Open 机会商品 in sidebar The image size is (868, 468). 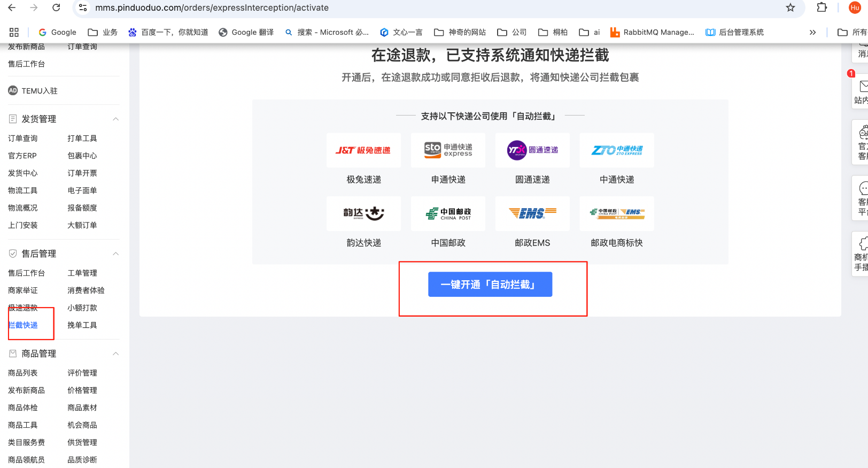pos(82,425)
